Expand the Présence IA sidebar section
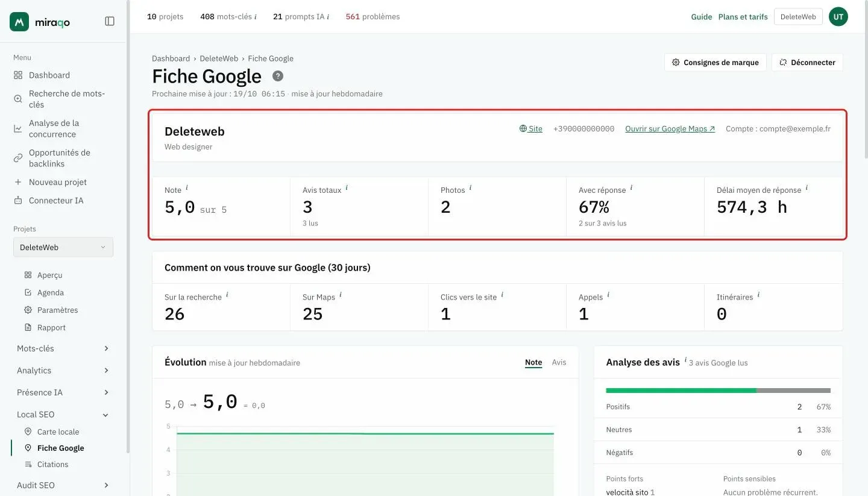The image size is (868, 496). pos(63,392)
